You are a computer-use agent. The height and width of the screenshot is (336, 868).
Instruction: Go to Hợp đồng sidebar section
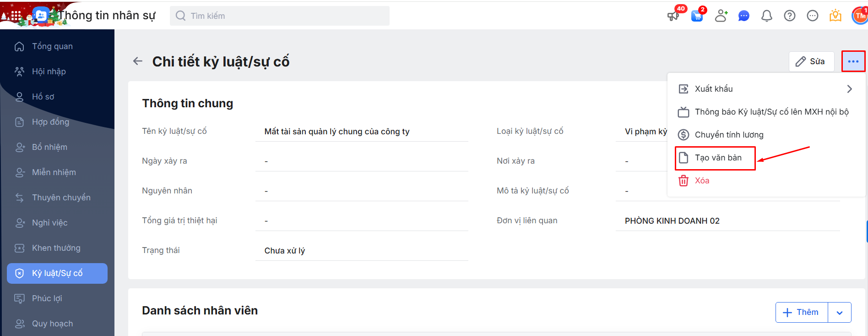(x=50, y=122)
